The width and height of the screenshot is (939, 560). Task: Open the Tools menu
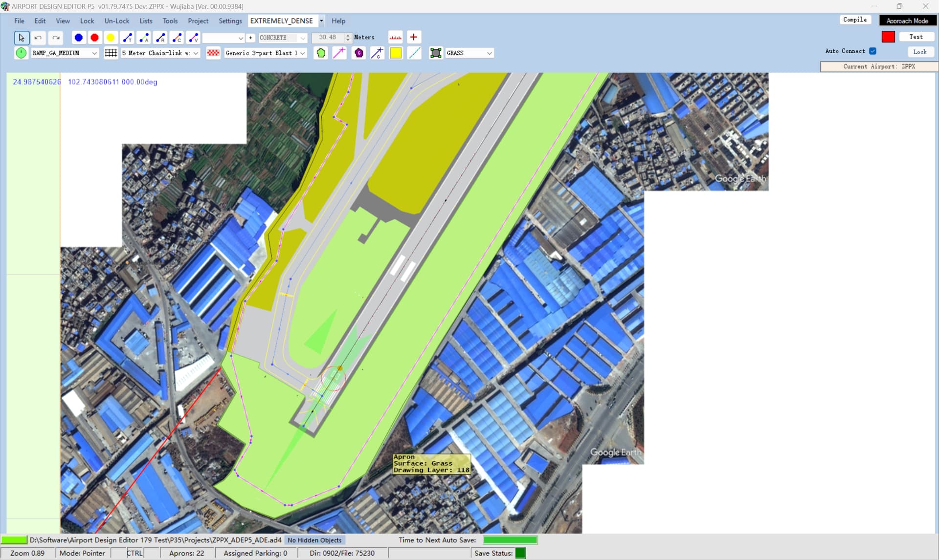coord(170,21)
